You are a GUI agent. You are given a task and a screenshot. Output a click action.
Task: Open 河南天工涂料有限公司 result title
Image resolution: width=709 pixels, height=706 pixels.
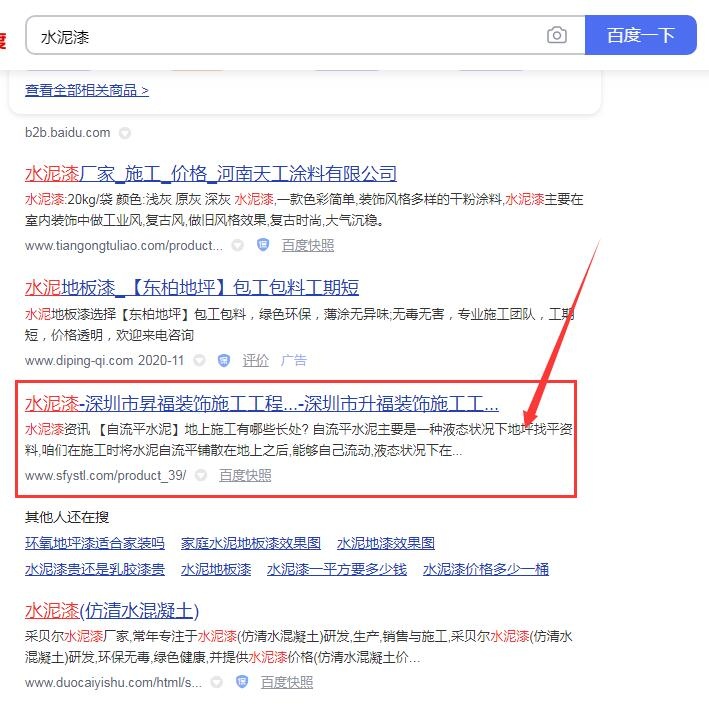(x=211, y=173)
